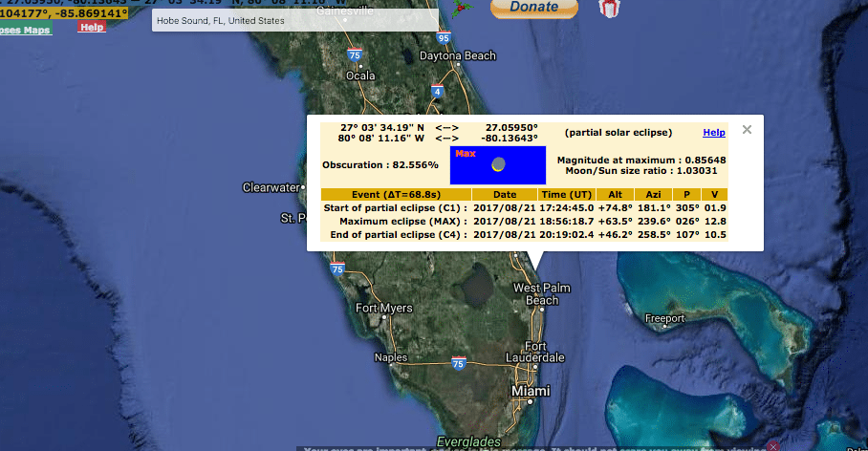
Task: Open the Eclipses Maps link
Action: pos(26,30)
